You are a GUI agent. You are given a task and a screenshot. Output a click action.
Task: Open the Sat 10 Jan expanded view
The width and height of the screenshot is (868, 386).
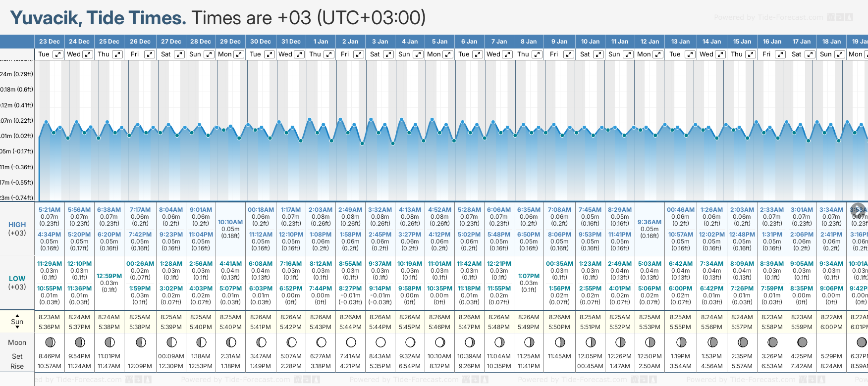point(598,54)
